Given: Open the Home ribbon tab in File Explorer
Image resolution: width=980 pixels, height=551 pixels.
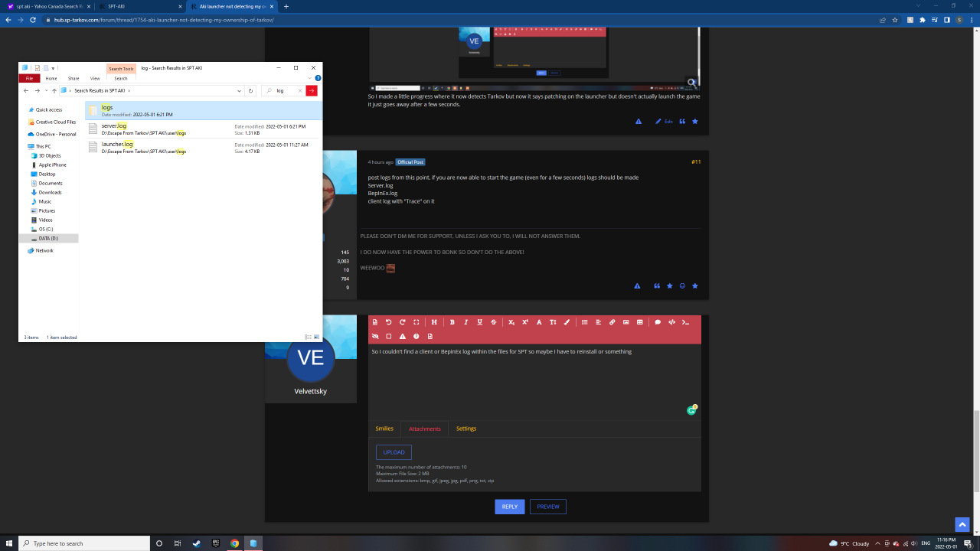Looking at the screenshot, I should click(51, 78).
